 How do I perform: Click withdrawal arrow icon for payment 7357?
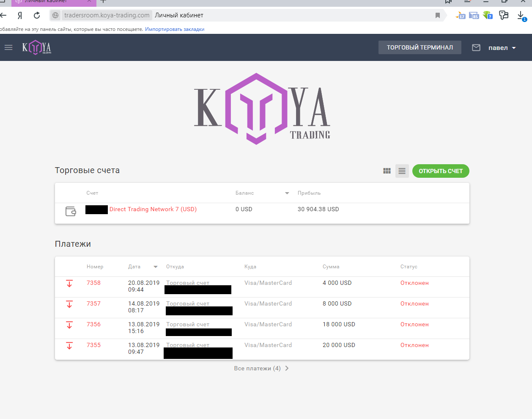click(69, 304)
